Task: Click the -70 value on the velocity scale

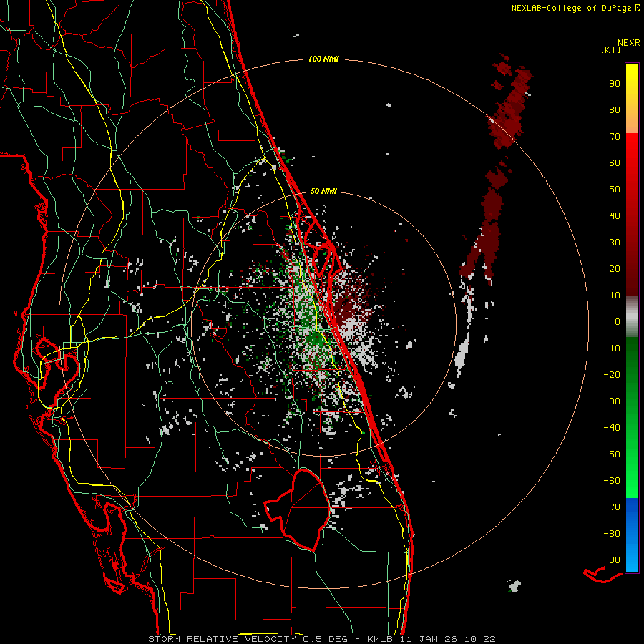Action: click(612, 507)
